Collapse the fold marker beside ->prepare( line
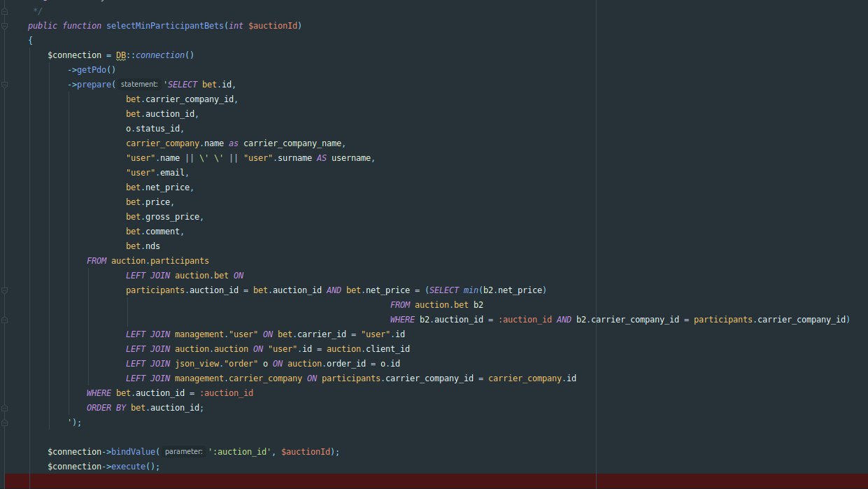868x489 pixels. point(5,84)
